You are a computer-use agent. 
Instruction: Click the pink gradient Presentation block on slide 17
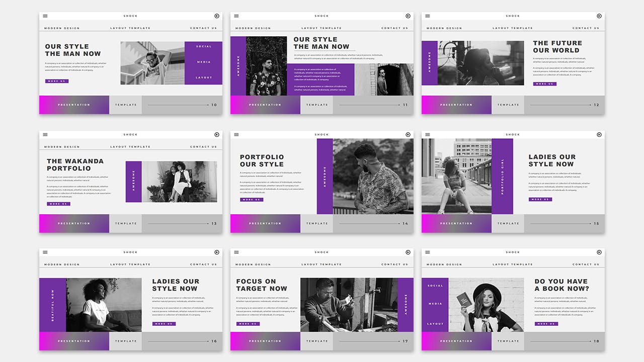click(x=265, y=341)
